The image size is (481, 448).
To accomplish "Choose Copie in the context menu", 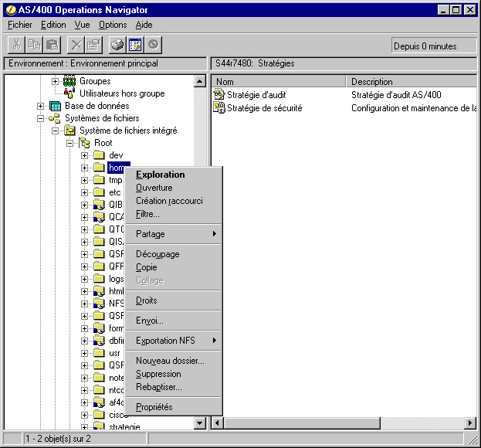I will coord(173,267).
